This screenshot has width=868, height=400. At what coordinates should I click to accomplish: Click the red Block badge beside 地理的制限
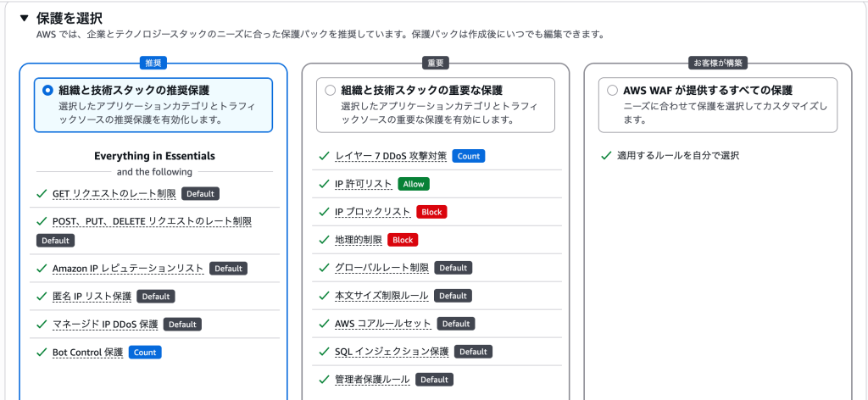point(403,240)
